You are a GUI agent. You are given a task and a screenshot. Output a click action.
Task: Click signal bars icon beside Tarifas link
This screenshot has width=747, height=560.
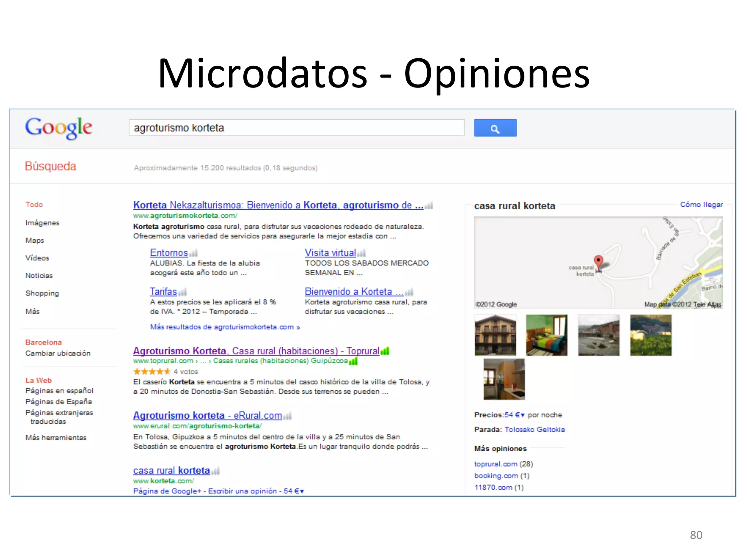pos(182,292)
